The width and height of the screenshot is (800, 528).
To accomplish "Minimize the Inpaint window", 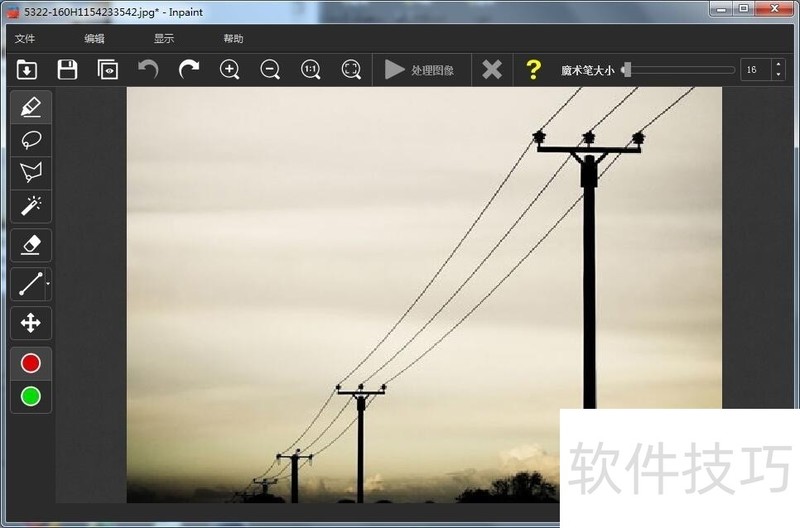I will click(721, 9).
